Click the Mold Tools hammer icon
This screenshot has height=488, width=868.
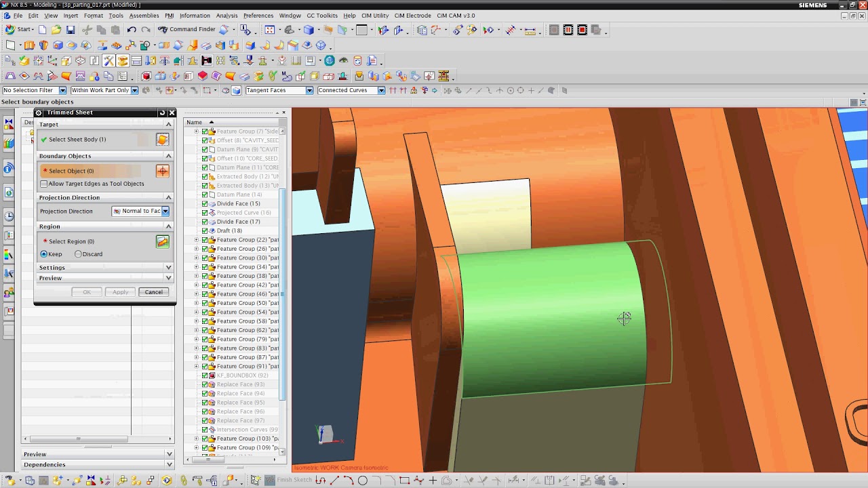pyautogui.click(x=108, y=61)
